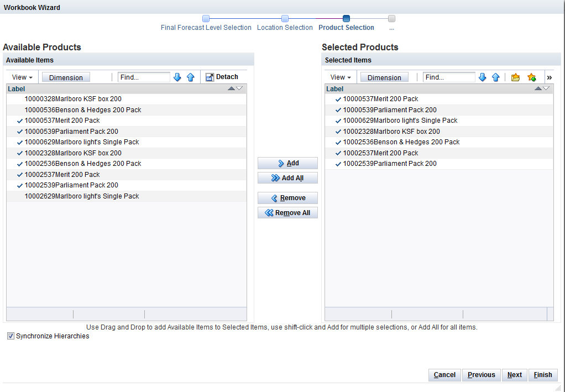Go to the Location Selection wizard step
This screenshot has height=392, width=565.
285,19
